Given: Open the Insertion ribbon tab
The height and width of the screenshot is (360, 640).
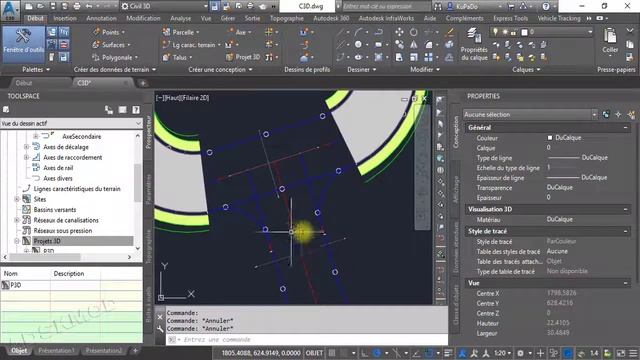Looking at the screenshot, I should click(x=65, y=18).
